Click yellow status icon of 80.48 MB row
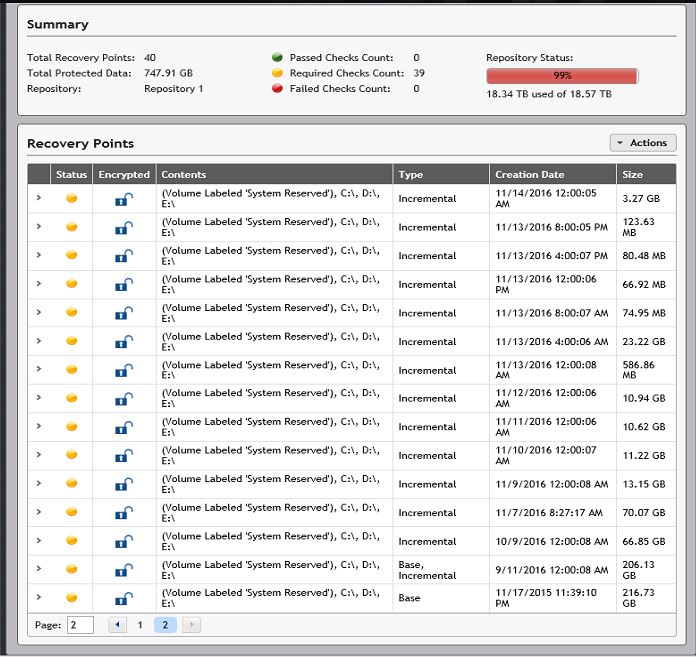Viewport: 696px width, 657px height. [x=71, y=255]
